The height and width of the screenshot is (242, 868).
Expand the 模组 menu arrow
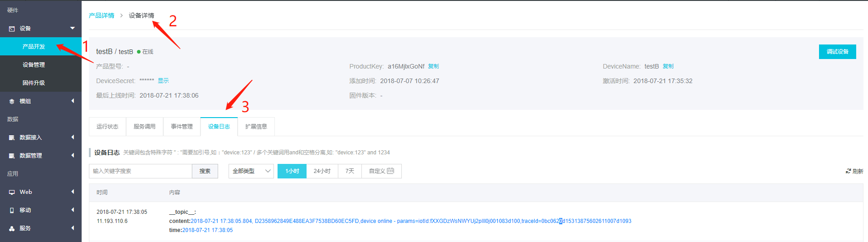[x=73, y=101]
